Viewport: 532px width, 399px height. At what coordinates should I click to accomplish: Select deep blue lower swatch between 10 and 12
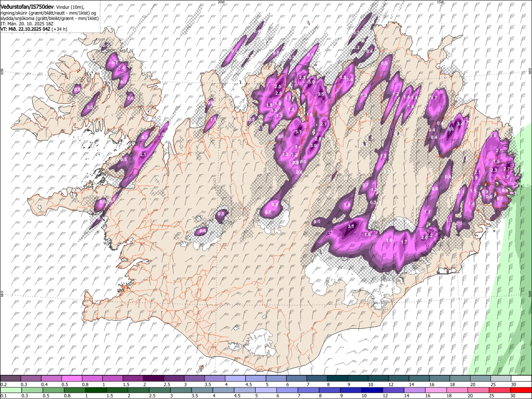point(372,390)
